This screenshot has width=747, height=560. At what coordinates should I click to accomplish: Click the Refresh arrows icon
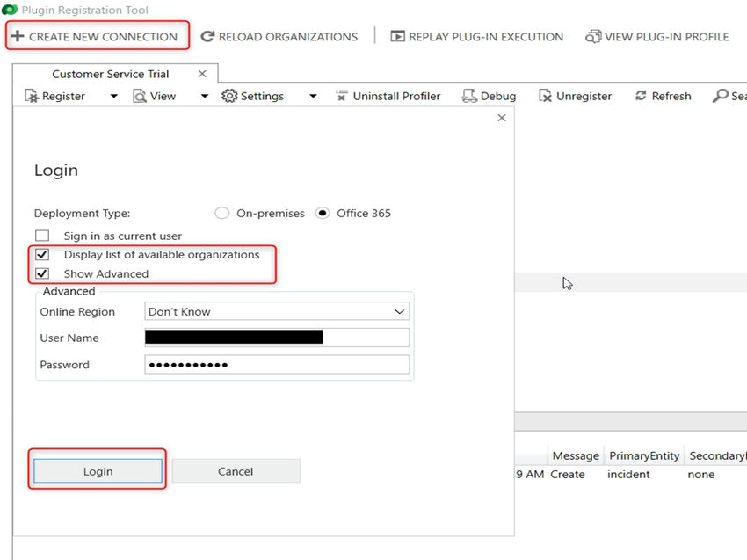point(641,96)
